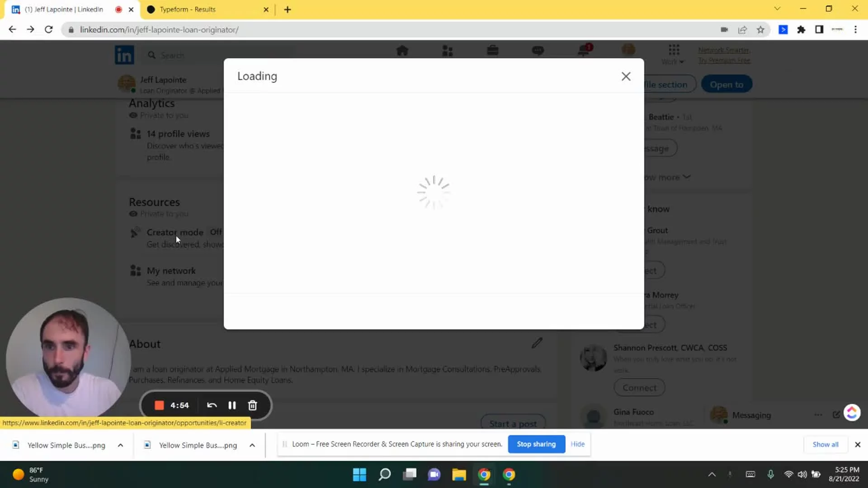Expand Show more chevron in sidebar

click(x=687, y=177)
